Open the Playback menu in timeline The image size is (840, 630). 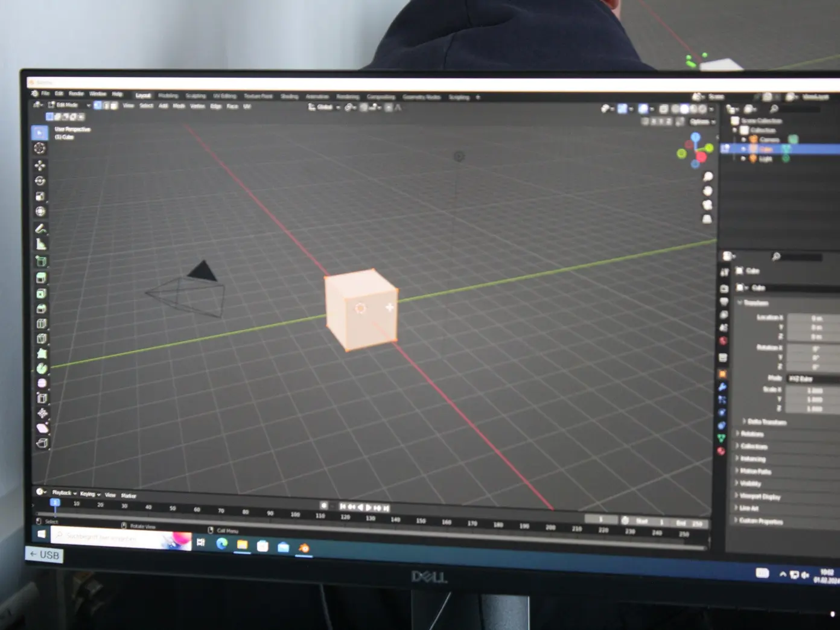[64, 493]
